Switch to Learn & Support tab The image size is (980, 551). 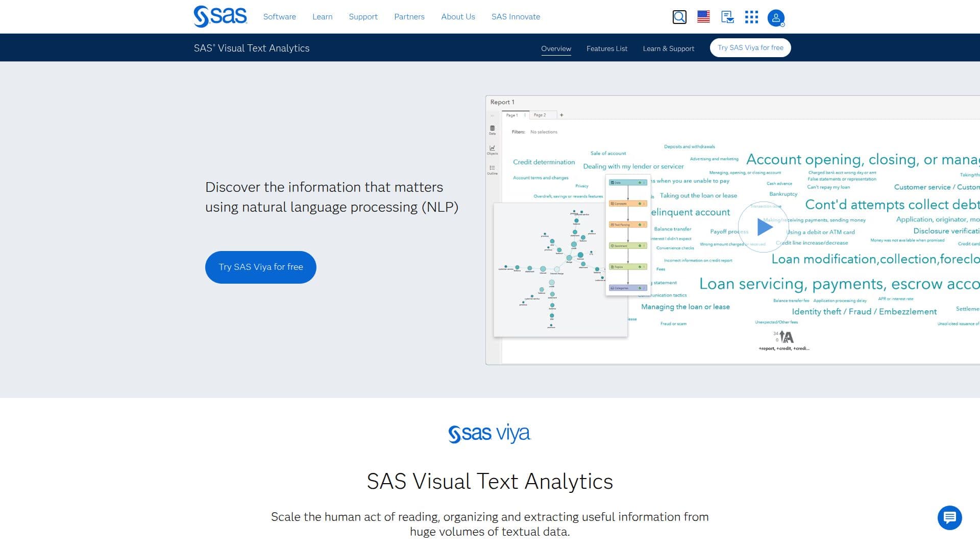(x=668, y=48)
